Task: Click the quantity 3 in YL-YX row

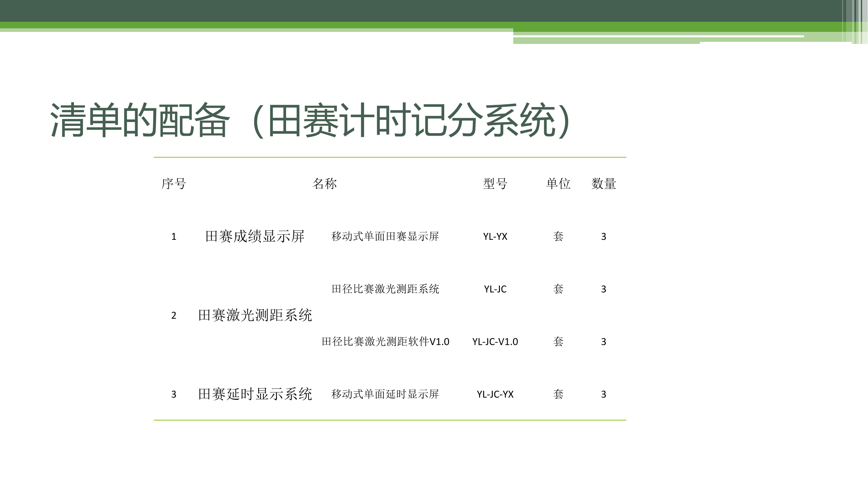Action: (x=603, y=237)
